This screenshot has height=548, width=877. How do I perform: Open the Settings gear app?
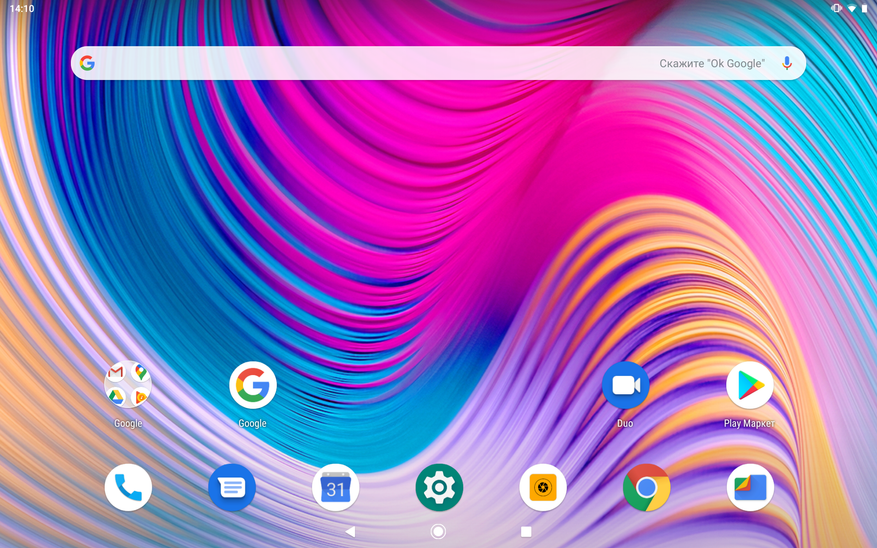[439, 487]
